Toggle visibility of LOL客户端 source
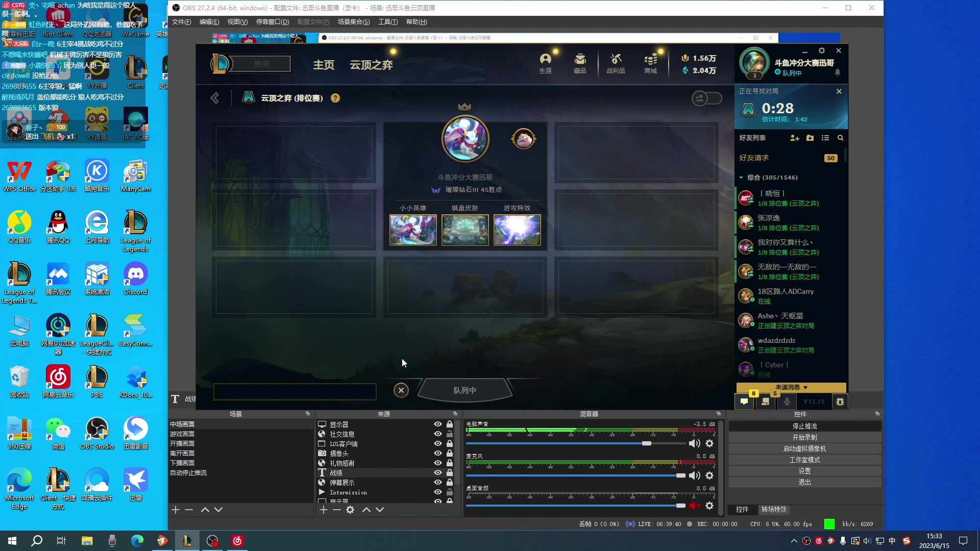This screenshot has height=551, width=980. point(438,443)
